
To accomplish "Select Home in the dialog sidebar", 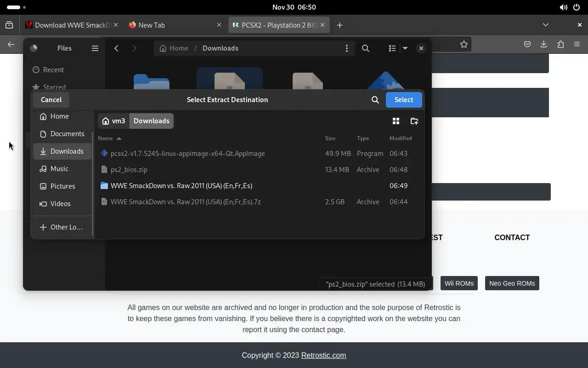I will pyautogui.click(x=62, y=116).
